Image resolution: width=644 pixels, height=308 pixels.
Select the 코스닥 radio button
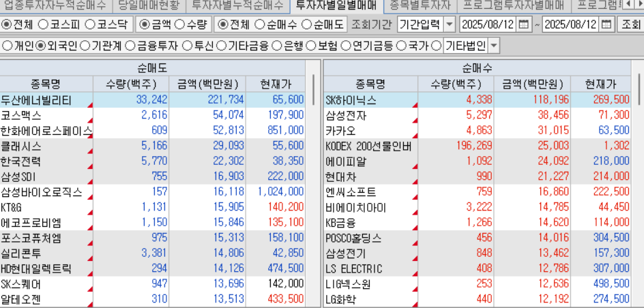(90, 25)
